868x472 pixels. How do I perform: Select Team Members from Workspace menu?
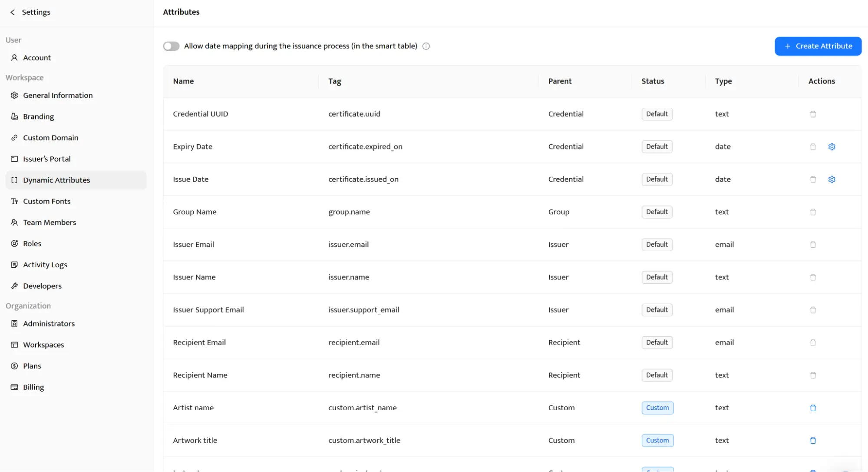[50, 223]
